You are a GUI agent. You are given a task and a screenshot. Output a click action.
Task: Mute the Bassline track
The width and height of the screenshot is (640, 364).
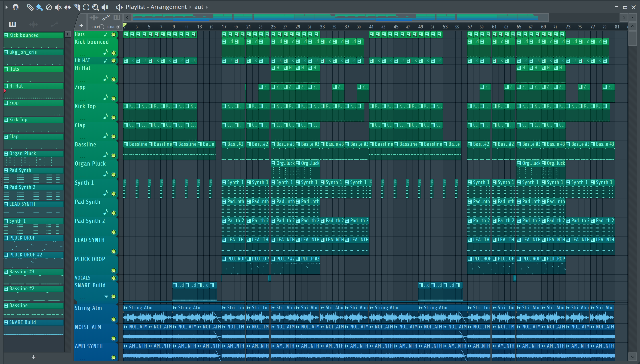(114, 156)
